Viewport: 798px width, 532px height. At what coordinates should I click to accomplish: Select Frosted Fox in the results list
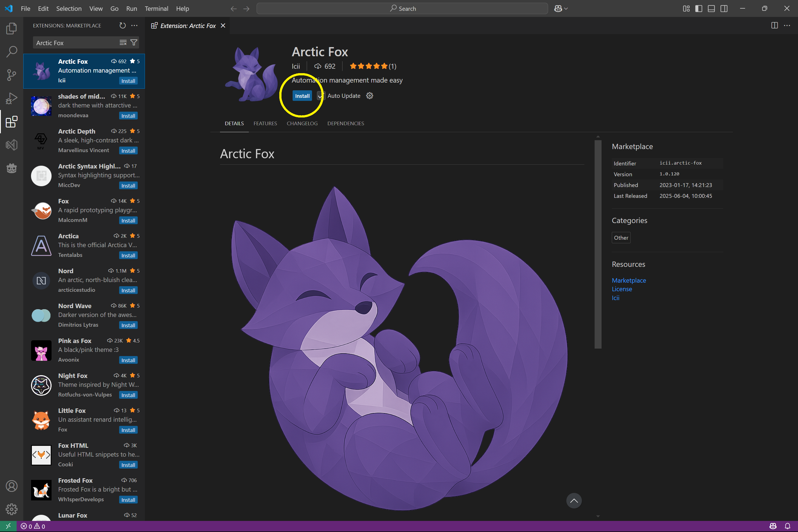[84, 490]
